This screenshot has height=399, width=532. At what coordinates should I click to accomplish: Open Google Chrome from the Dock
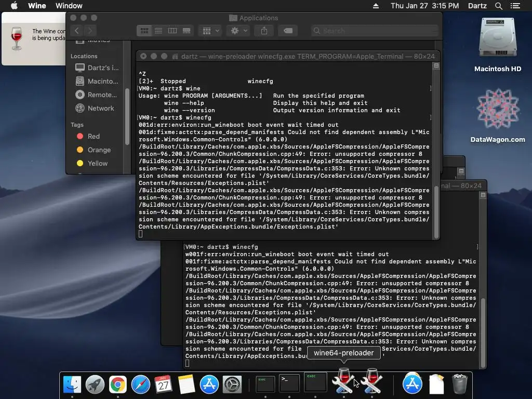pos(118,384)
